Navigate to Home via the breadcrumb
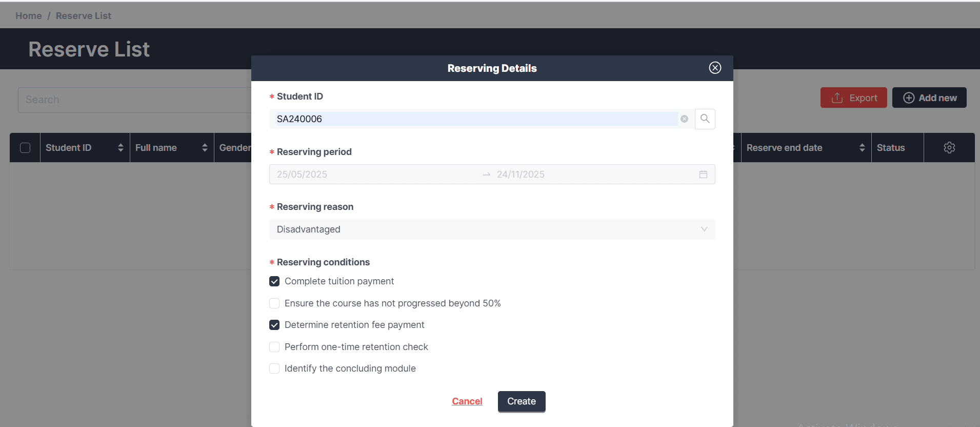This screenshot has height=427, width=980. (28, 15)
